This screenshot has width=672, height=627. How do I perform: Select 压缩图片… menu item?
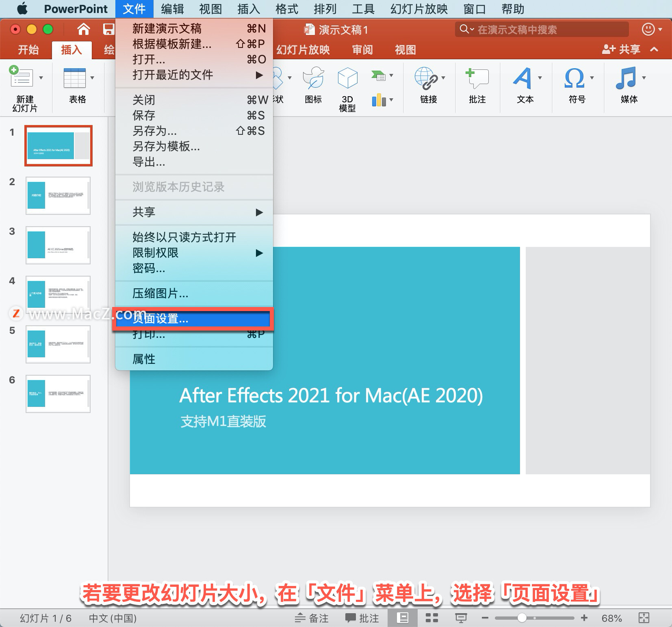tap(194, 293)
